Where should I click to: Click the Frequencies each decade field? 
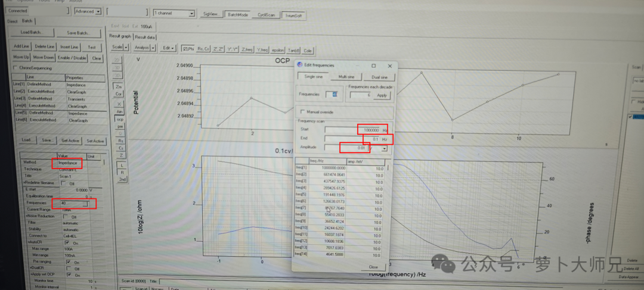point(361,95)
